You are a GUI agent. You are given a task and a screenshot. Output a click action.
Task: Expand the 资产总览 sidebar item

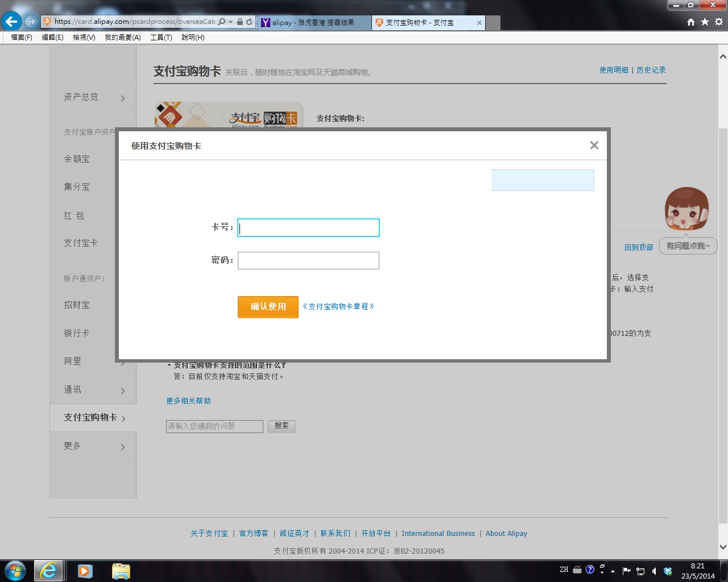(x=93, y=97)
